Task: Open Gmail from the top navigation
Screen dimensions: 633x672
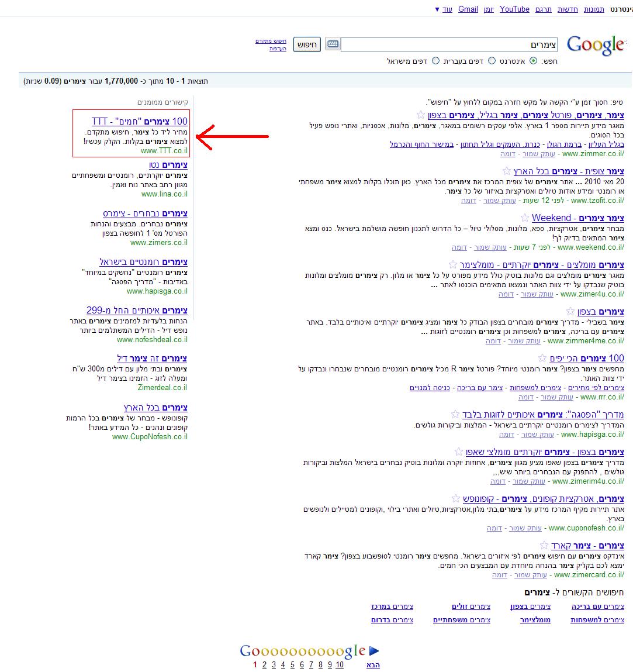Action: (x=468, y=9)
